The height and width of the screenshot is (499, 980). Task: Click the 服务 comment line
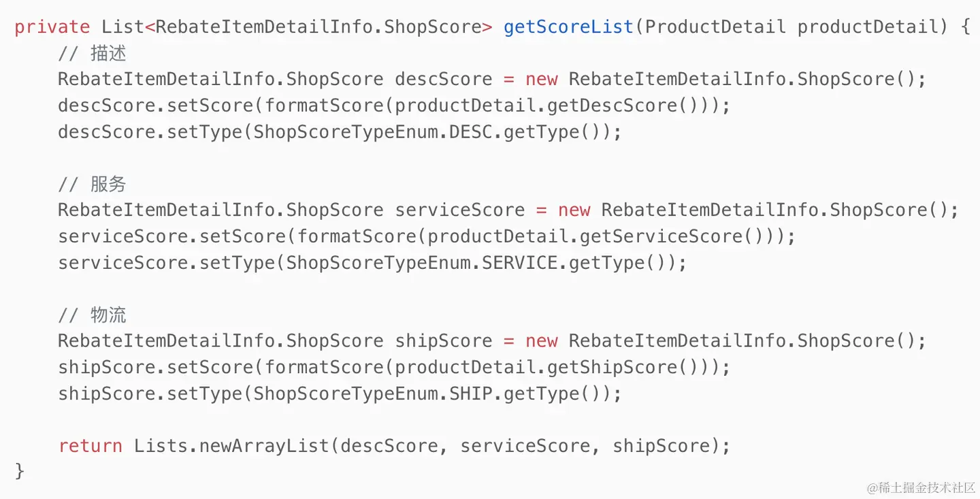point(92,184)
